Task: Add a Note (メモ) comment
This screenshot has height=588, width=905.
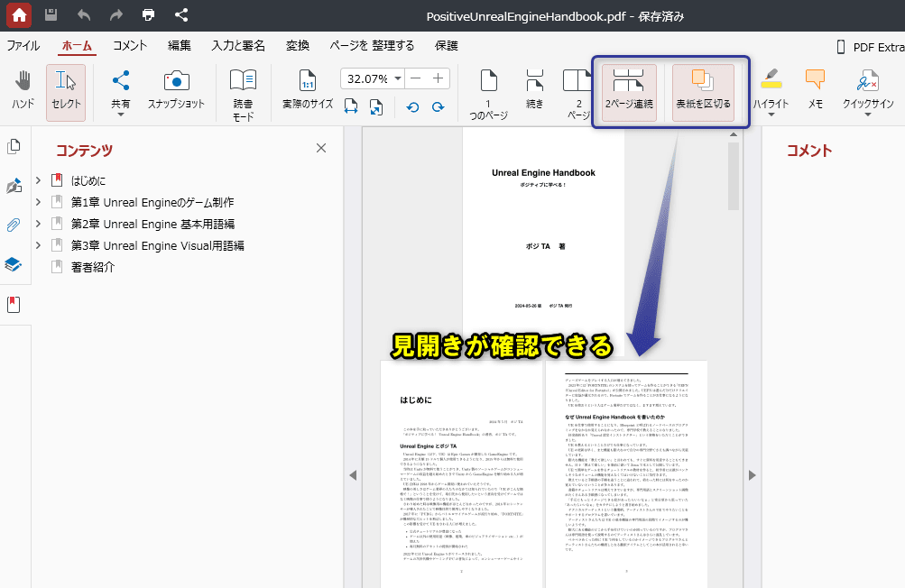Action: (815, 90)
